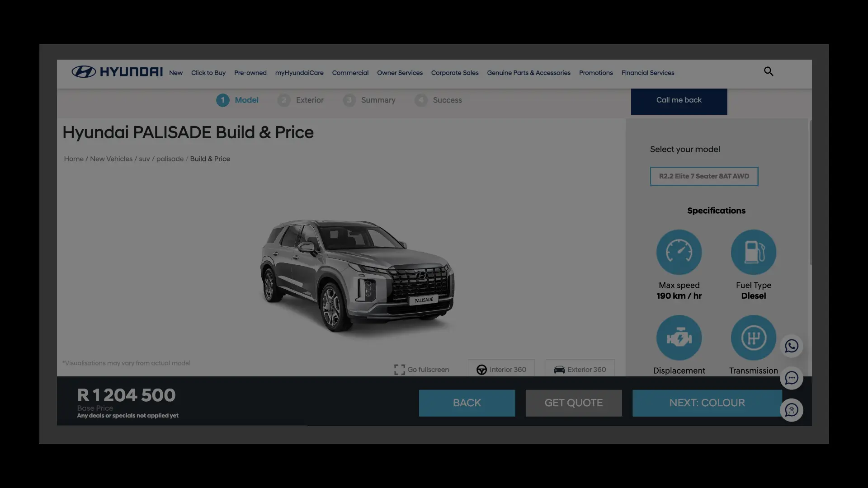Viewport: 868px width, 488px height.
Task: Open the search magnifier icon
Action: [x=769, y=71]
